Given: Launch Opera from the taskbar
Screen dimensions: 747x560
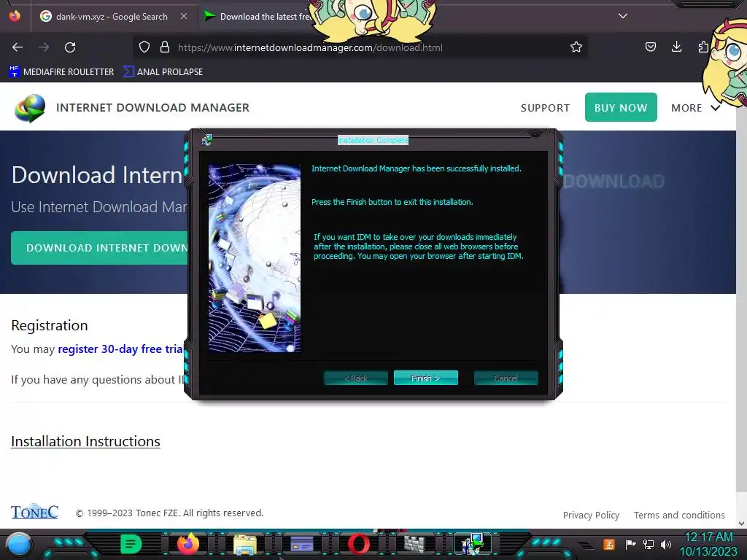Looking at the screenshot, I should tap(359, 544).
